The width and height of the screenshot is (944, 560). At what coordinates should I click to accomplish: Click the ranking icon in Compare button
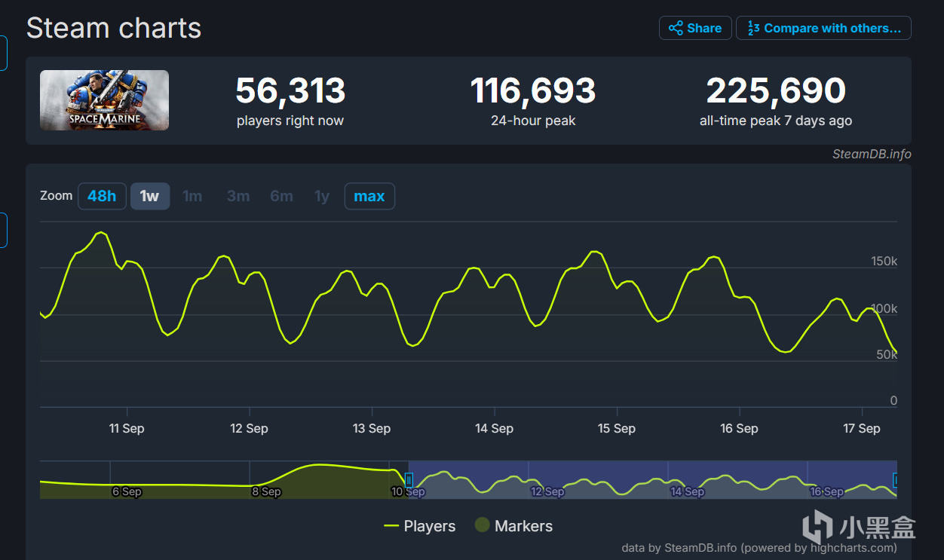(x=753, y=28)
